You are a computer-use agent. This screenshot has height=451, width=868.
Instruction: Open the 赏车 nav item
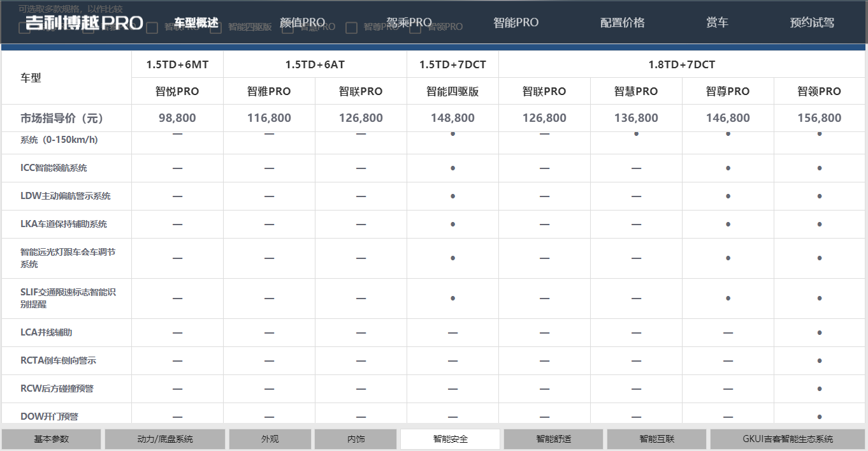tap(717, 23)
